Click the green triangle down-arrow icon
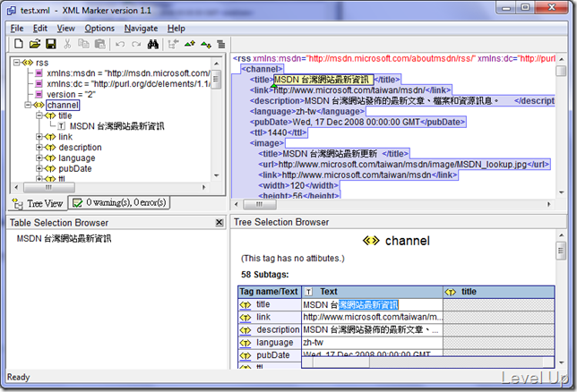577x392 pixels. [x=206, y=45]
